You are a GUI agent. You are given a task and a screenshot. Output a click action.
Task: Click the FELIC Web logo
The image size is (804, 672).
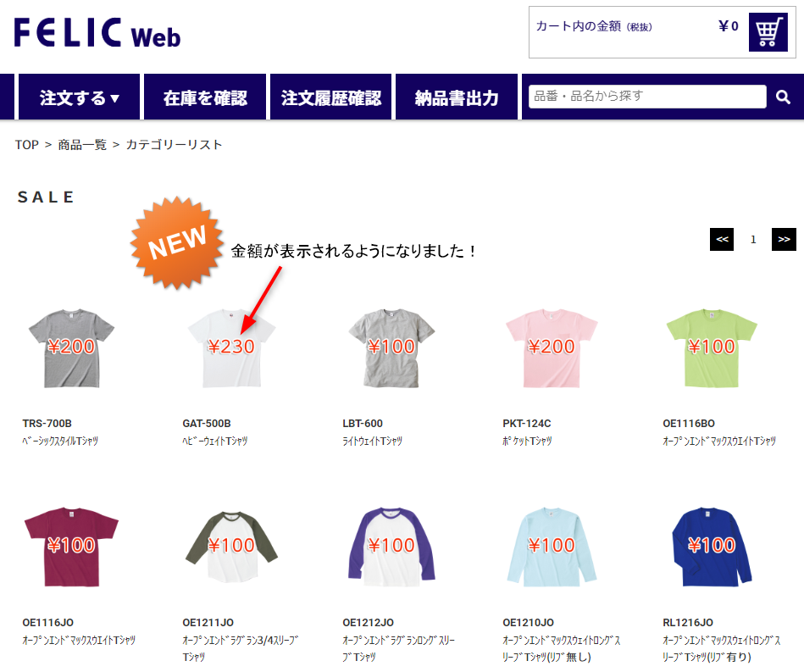coord(97,33)
